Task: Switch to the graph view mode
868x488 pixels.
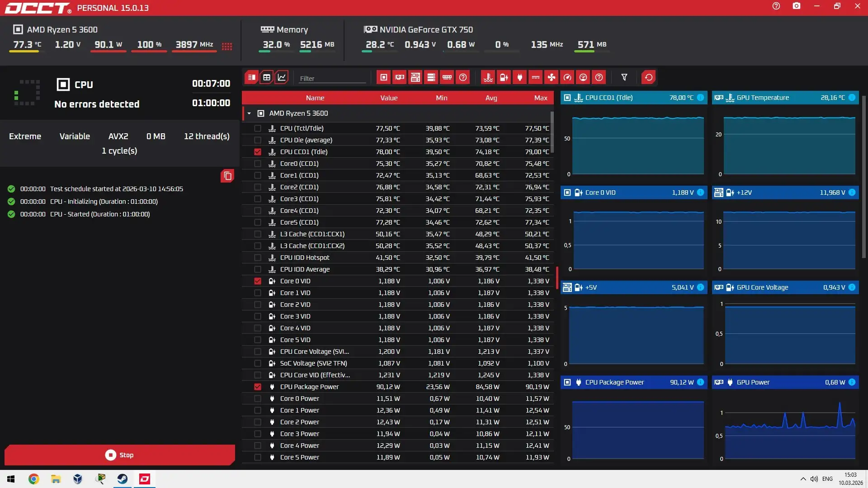Action: [282, 77]
